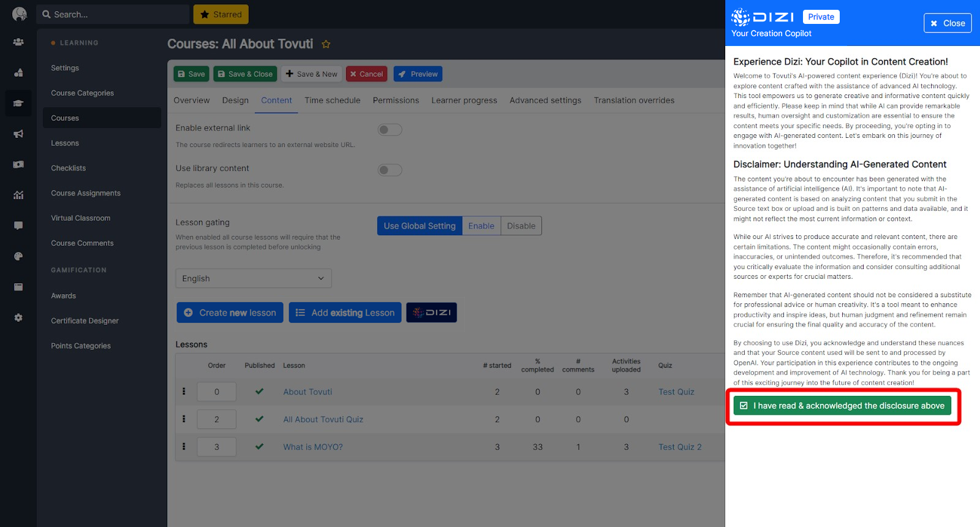This screenshot has height=527, width=980.
Task: Click the order field with value 3
Action: 217,447
